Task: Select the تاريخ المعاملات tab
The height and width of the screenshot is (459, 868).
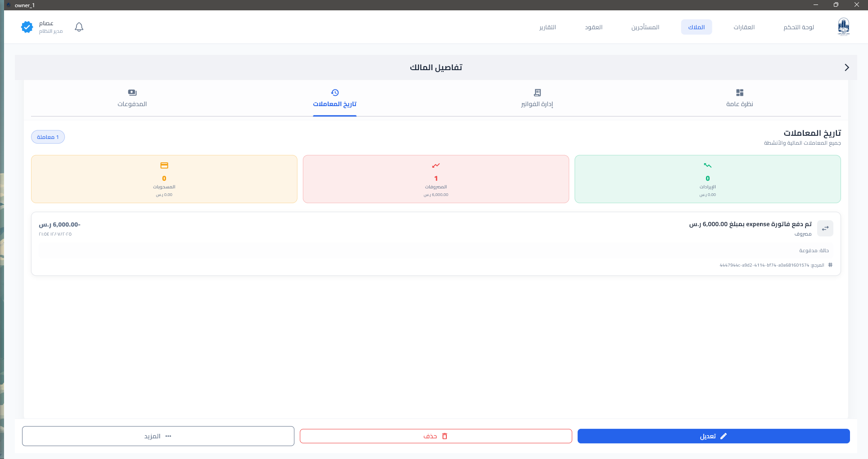Action: [x=335, y=98]
